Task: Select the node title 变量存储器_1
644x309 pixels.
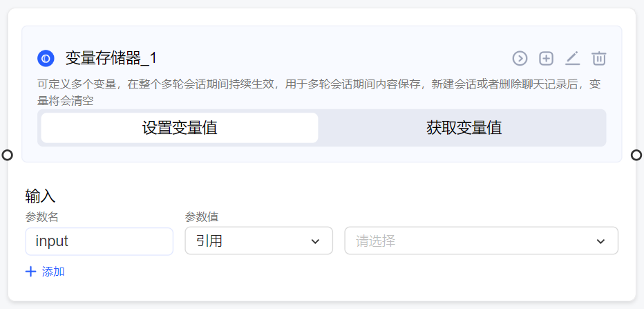Action: click(111, 58)
